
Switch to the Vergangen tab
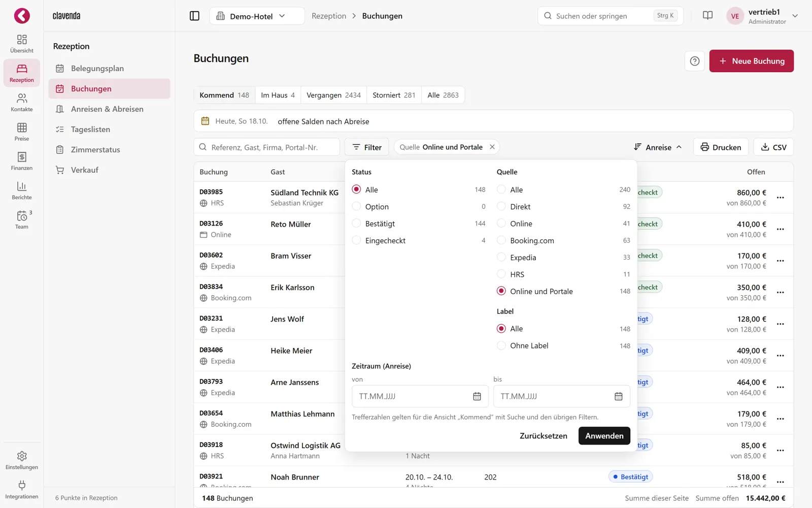[x=333, y=95]
